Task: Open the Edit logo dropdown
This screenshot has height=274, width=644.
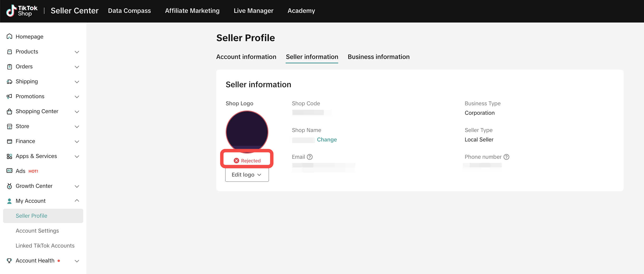Action: pyautogui.click(x=247, y=175)
